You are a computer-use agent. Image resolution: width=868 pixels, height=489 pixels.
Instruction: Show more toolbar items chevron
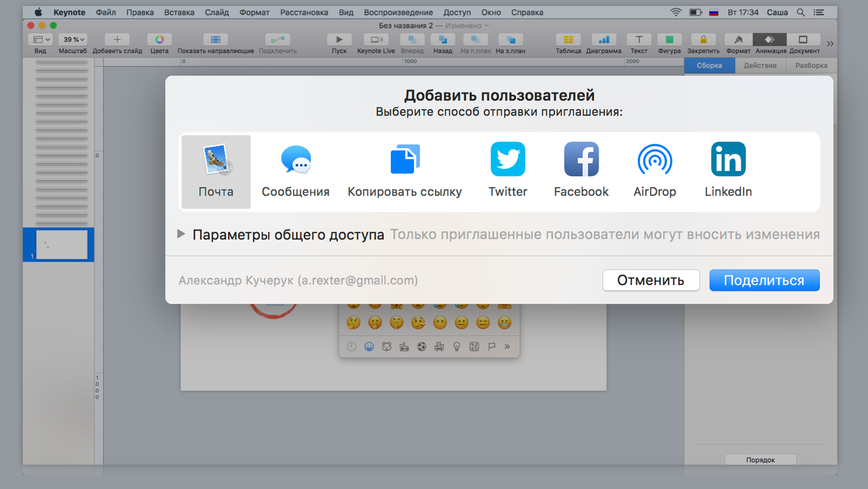tap(830, 44)
